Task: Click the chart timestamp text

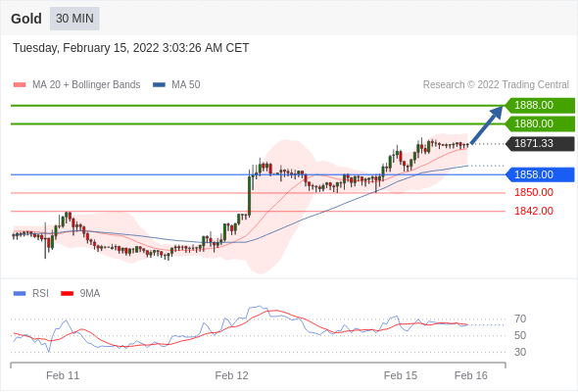Action: pyautogui.click(x=131, y=48)
